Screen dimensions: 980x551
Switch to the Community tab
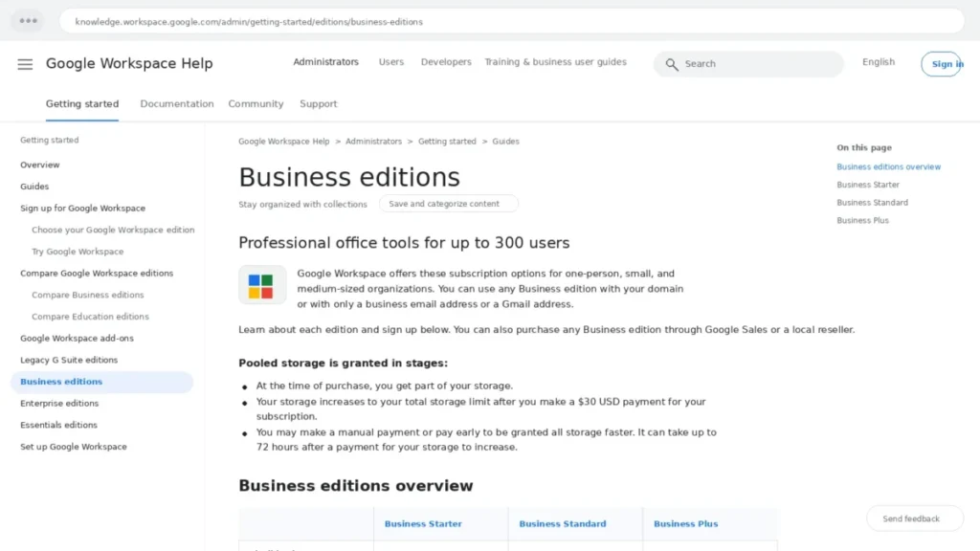coord(256,103)
